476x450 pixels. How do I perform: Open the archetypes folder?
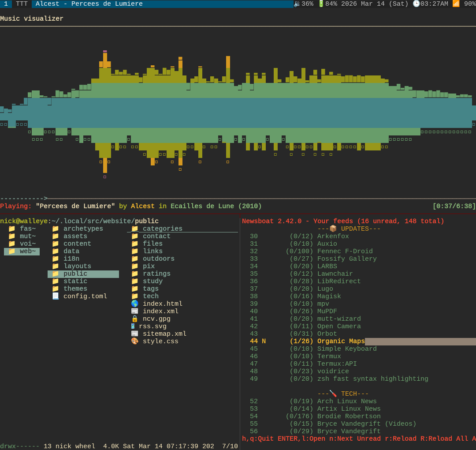click(83, 229)
